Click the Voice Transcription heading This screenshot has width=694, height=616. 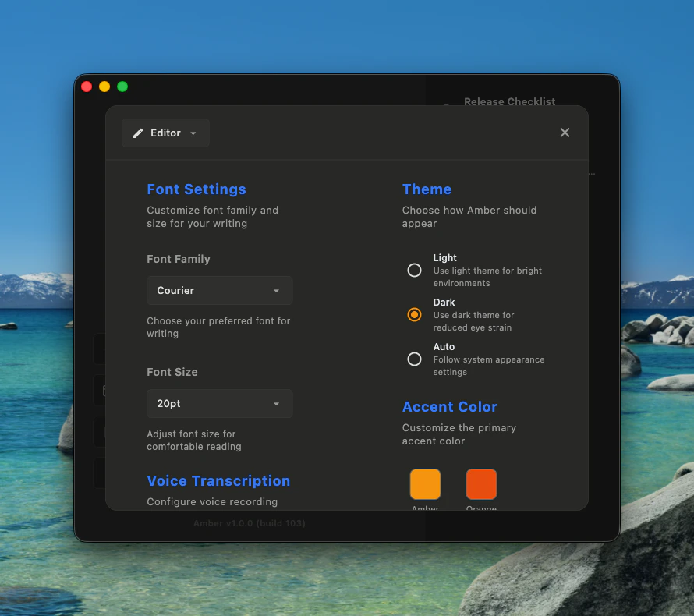tap(218, 481)
